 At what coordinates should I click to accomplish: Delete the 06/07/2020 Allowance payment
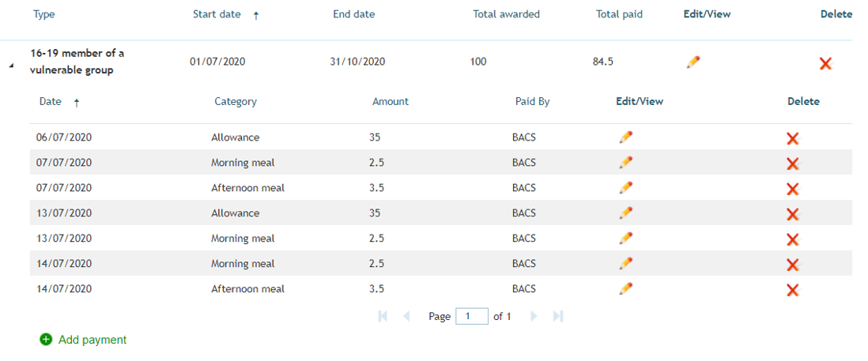tap(792, 138)
